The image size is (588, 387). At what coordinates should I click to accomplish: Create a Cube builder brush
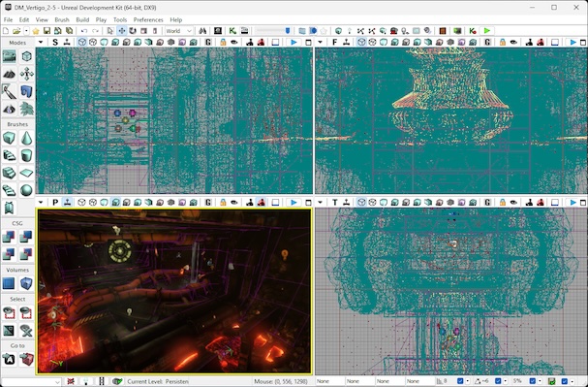click(x=10, y=138)
